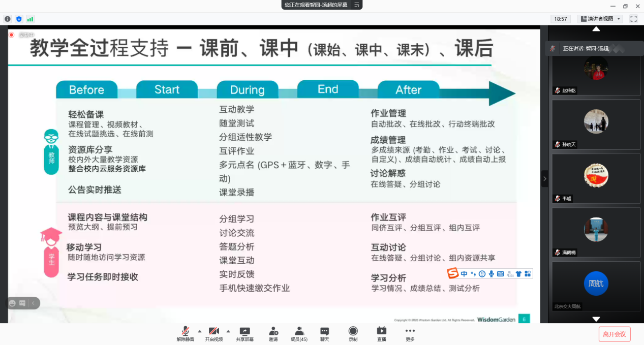This screenshot has width=644, height=345.
Task: Collapse the participant video sidebar arrow
Action: click(544, 178)
